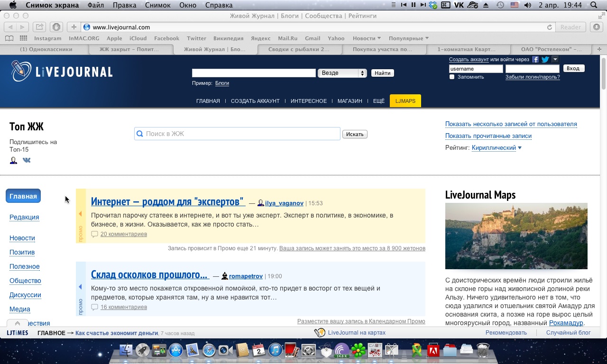Skip to next track in the menu bar
607x364 pixels.
tap(423, 5)
